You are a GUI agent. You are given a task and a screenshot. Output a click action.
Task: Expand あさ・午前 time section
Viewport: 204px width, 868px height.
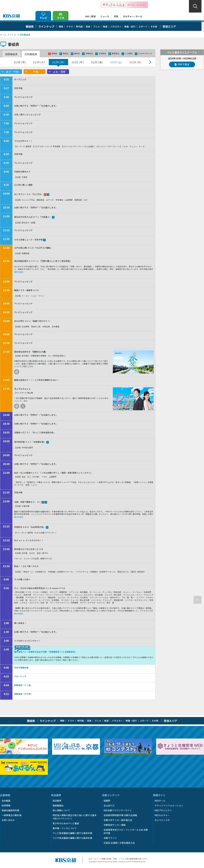pyautogui.click(x=11, y=72)
